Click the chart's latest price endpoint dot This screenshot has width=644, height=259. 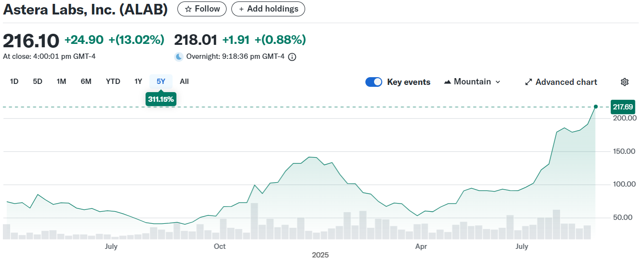(x=596, y=107)
